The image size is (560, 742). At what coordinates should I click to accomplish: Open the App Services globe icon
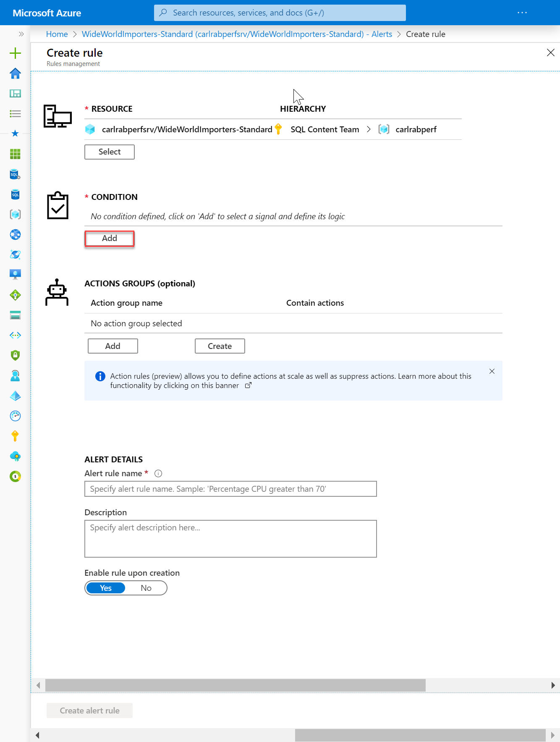15,234
